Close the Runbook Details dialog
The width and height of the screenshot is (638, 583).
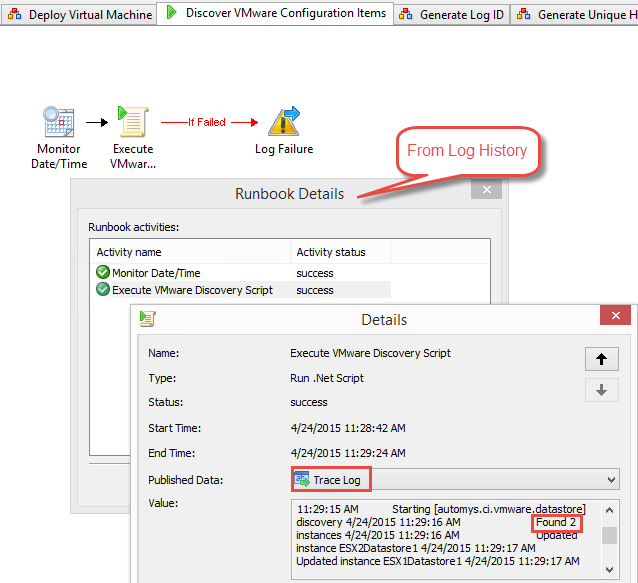coord(487,190)
